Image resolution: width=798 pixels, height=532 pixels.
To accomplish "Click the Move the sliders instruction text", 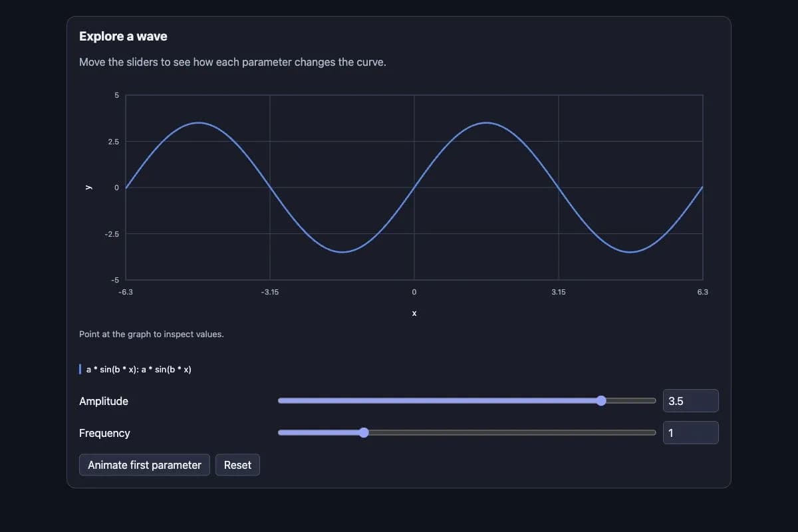I will (x=233, y=63).
